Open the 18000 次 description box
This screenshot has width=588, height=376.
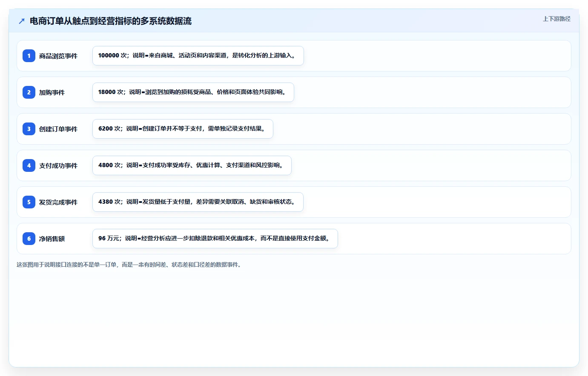[193, 92]
